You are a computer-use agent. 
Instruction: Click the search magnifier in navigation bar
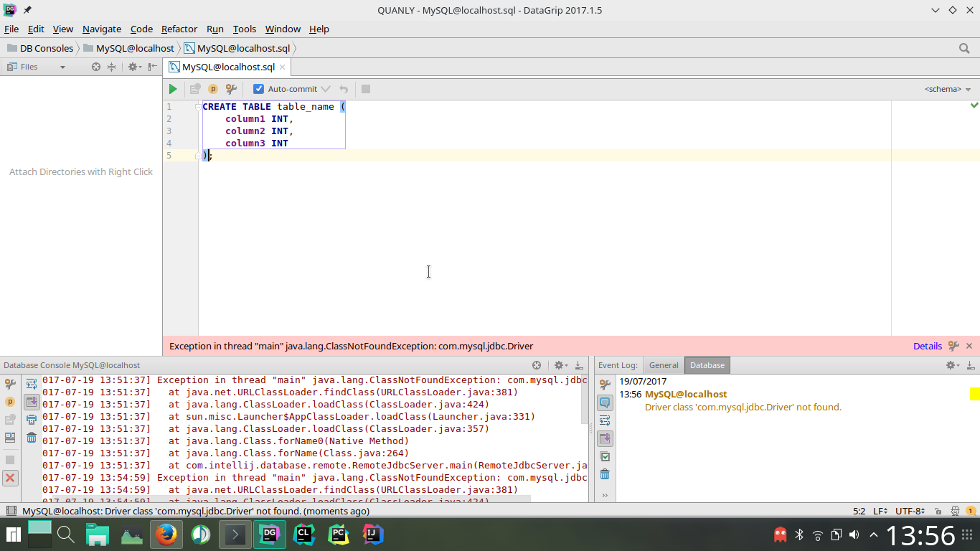click(964, 48)
